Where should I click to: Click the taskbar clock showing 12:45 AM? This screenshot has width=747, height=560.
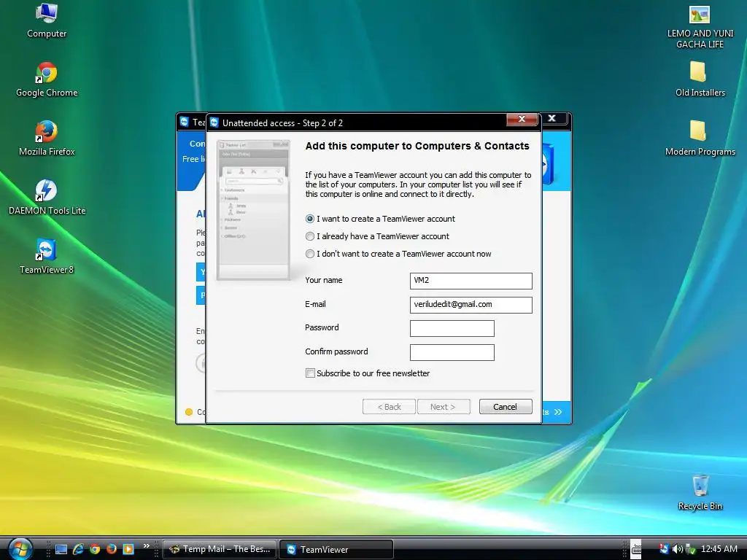[x=719, y=549]
